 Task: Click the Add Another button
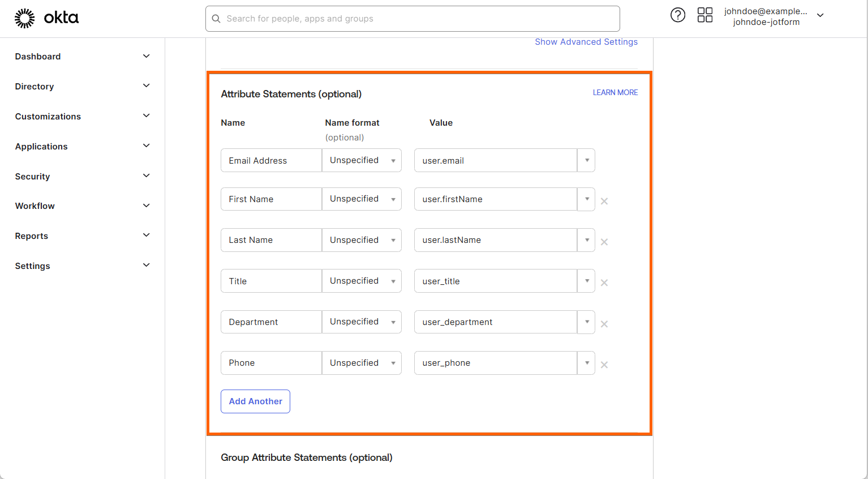click(x=255, y=401)
